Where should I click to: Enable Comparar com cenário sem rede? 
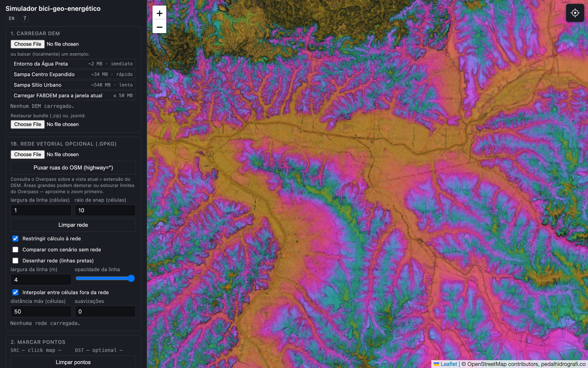(15, 250)
